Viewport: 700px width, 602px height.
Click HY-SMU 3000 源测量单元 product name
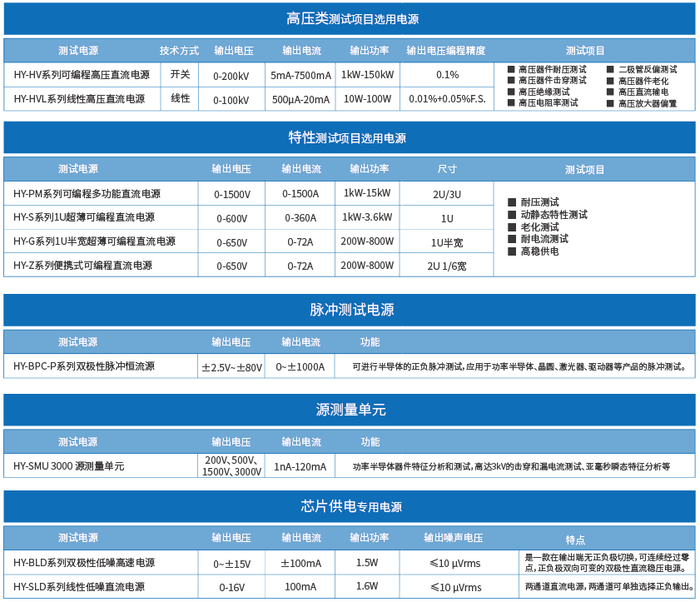[69, 466]
